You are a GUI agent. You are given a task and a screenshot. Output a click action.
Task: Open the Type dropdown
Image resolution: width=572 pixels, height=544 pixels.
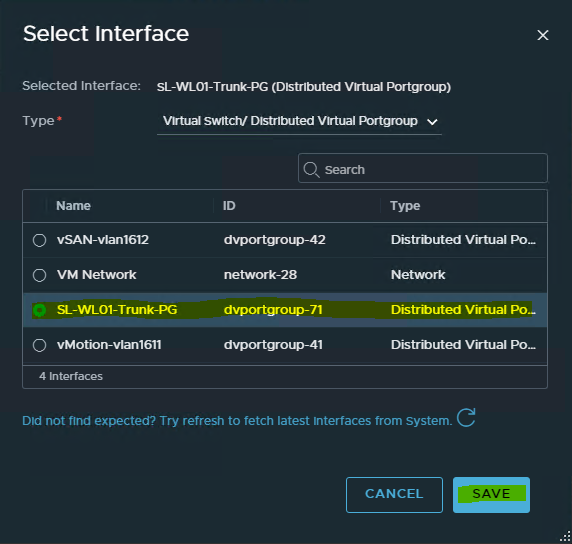coord(299,121)
